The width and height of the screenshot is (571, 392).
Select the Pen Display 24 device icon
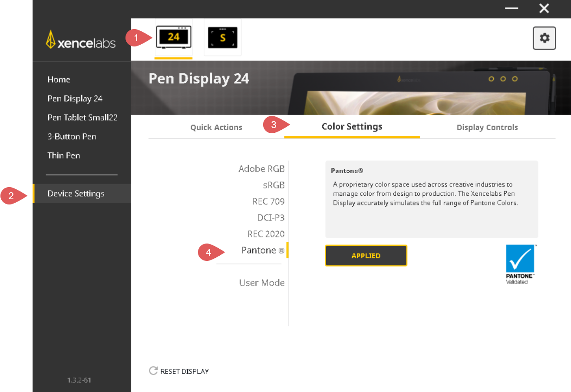[174, 37]
